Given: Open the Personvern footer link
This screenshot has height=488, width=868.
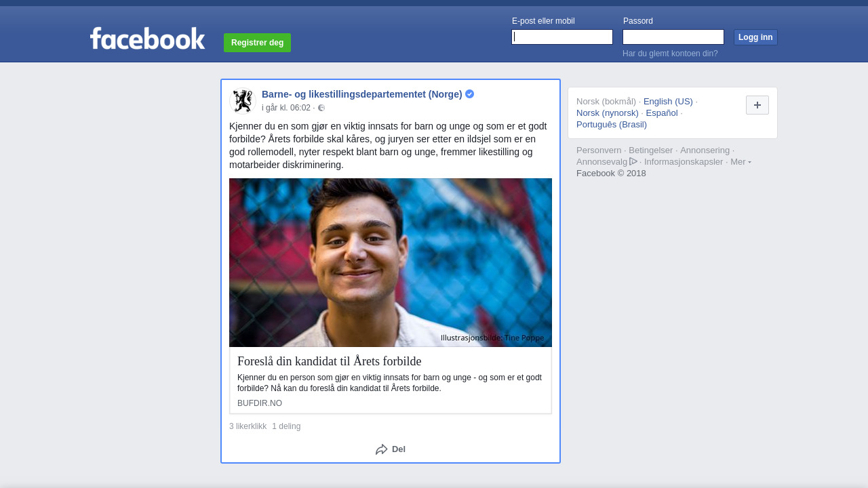Looking at the screenshot, I should pyautogui.click(x=599, y=150).
